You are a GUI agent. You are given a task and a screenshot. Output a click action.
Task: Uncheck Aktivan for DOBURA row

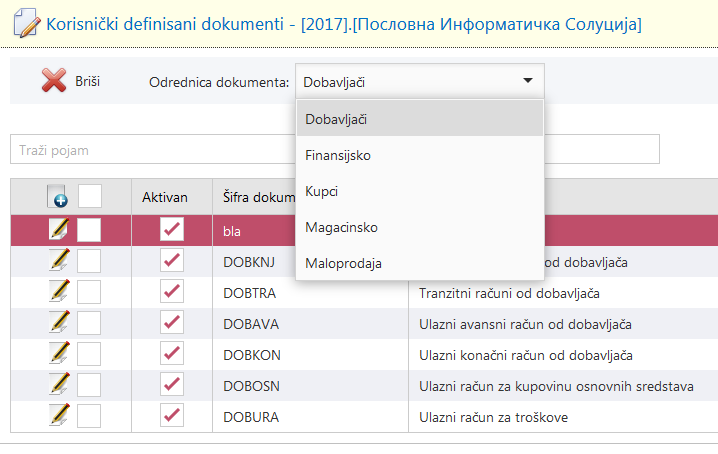(171, 415)
